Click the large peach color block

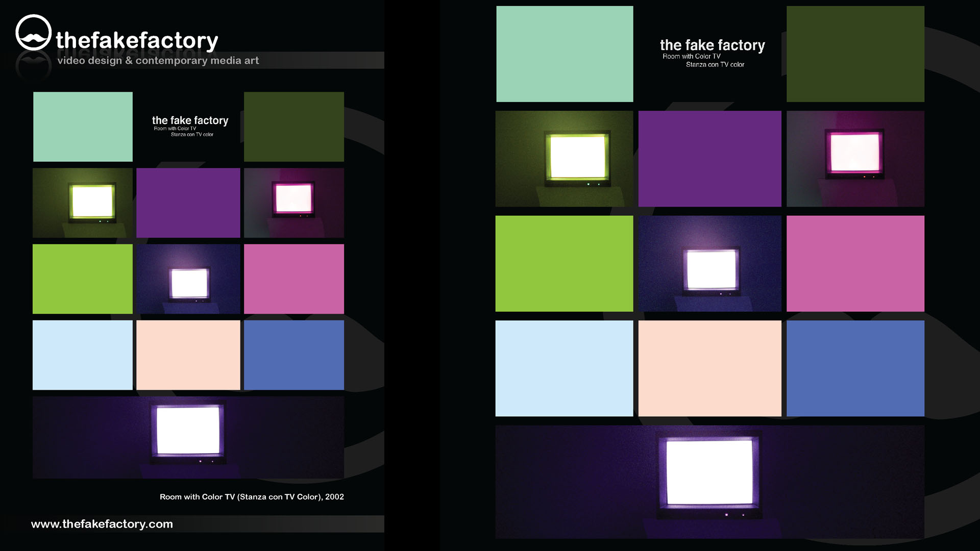(709, 368)
